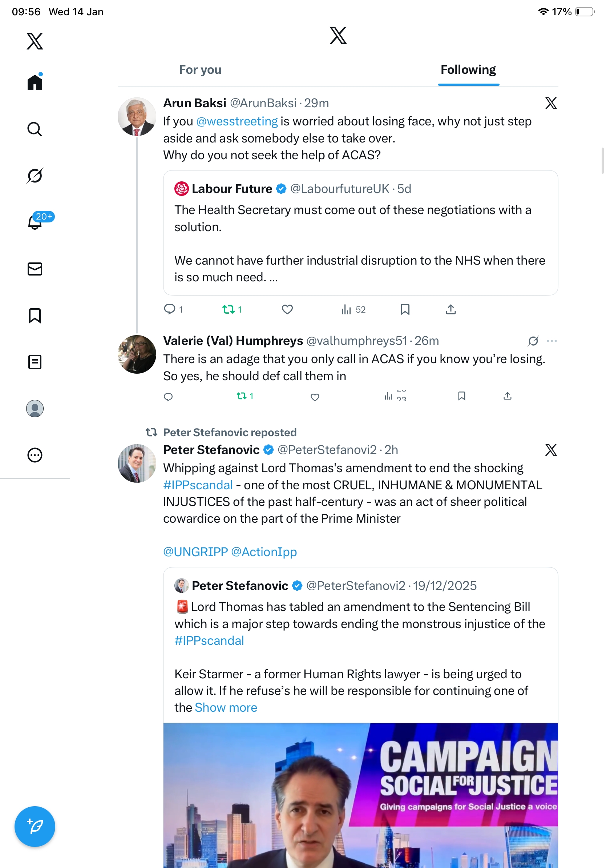Open the @wesstreeting mention link
The image size is (606, 868).
(x=237, y=121)
